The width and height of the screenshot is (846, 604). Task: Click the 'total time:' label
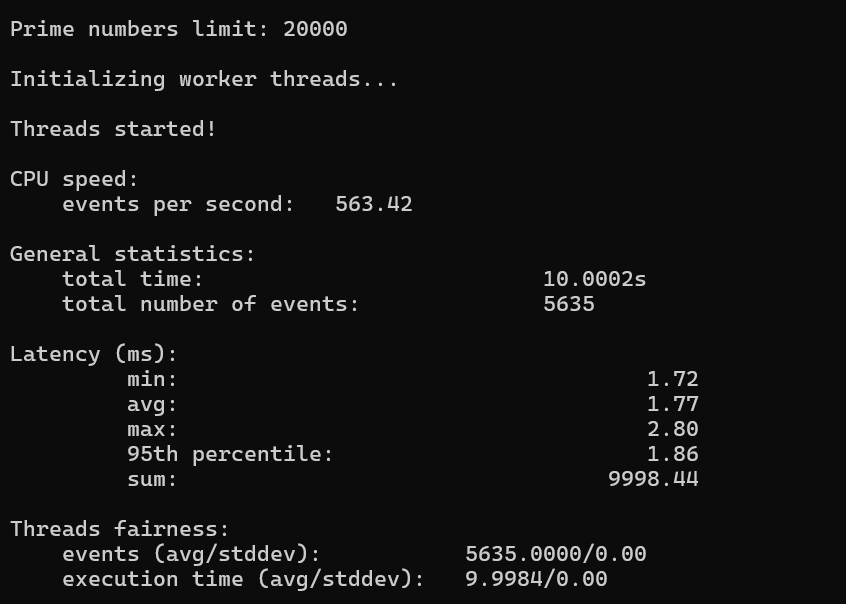click(x=133, y=279)
